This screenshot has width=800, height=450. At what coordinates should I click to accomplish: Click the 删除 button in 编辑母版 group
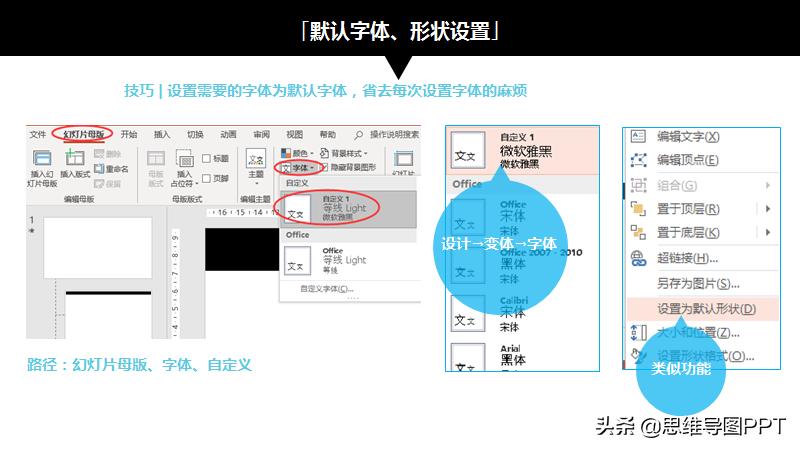107,154
